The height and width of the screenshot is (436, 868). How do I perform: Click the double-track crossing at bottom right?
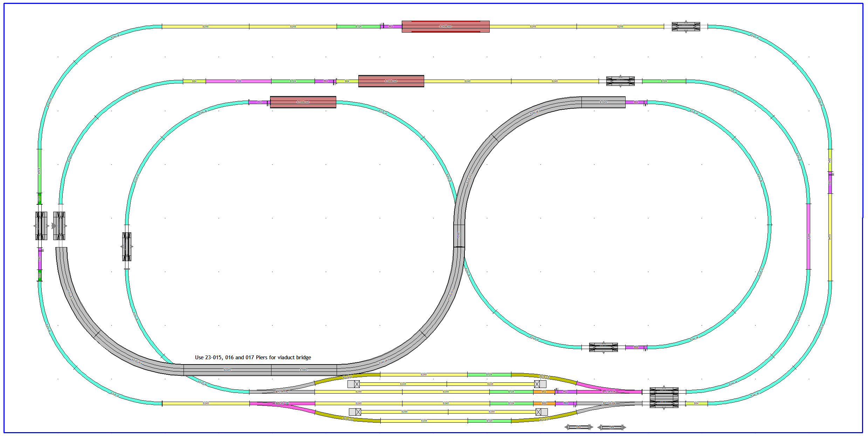[x=664, y=397]
